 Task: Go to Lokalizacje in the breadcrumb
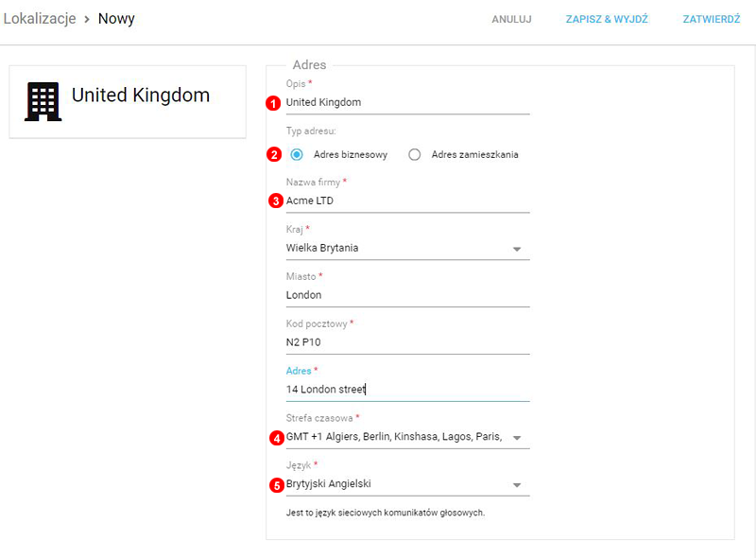(39, 18)
